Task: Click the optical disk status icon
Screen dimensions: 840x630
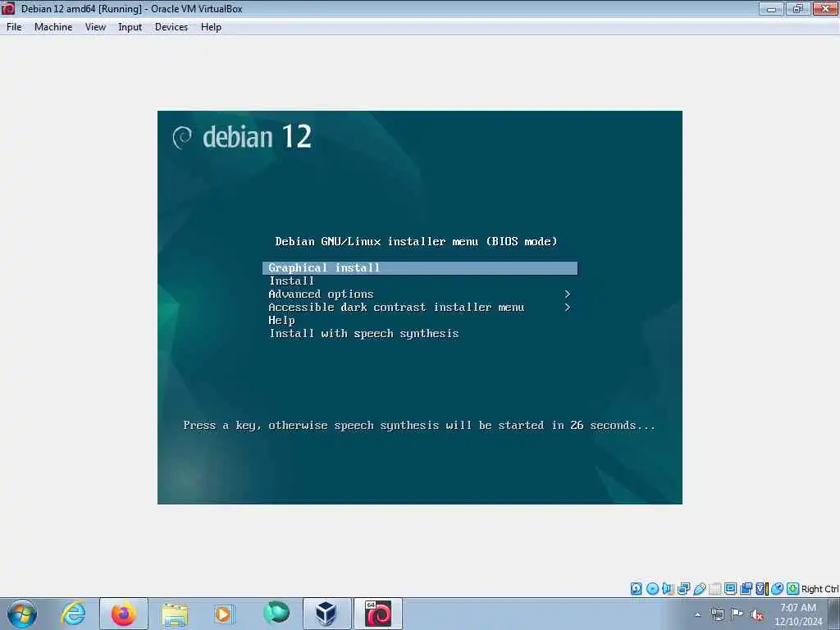Action: [652, 589]
